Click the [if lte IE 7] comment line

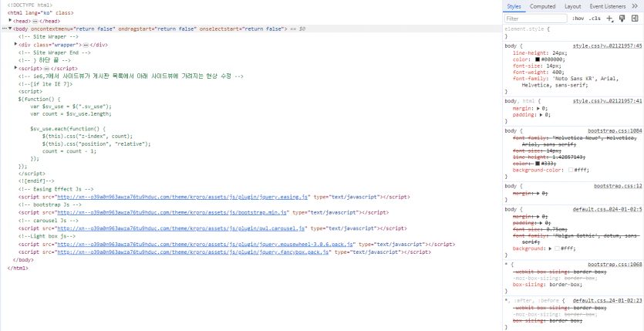46,84
